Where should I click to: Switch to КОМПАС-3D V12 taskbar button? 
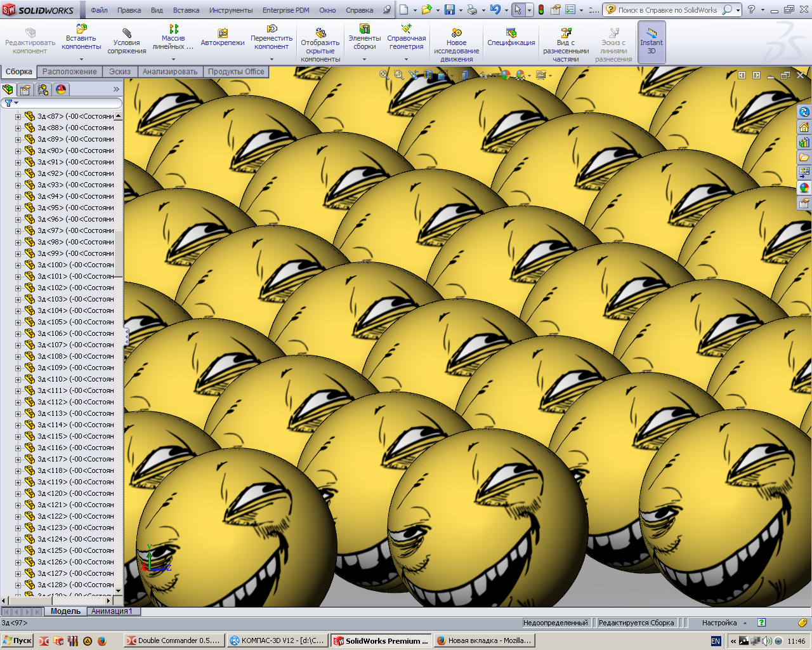[x=277, y=640]
